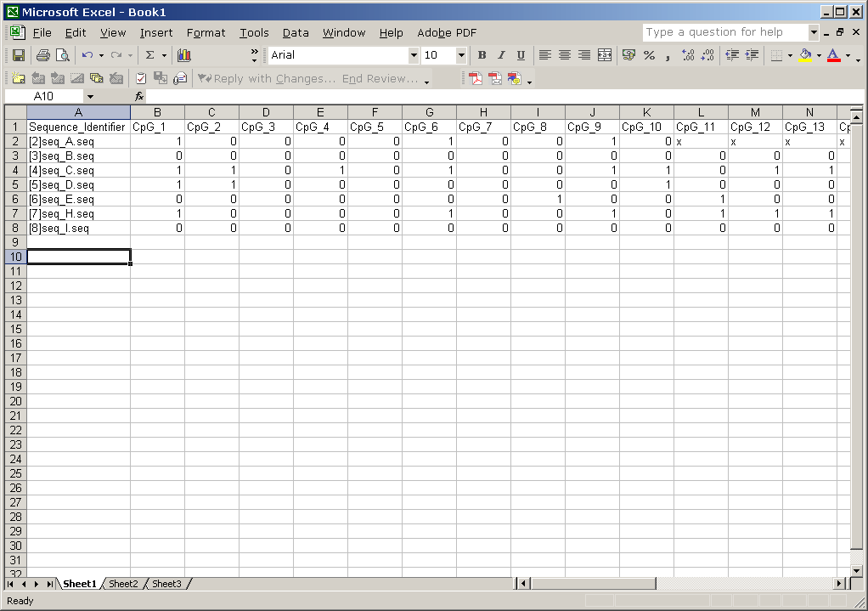The width and height of the screenshot is (868, 611).
Task: Switch to the Sheet2 tab
Action: pyautogui.click(x=123, y=584)
